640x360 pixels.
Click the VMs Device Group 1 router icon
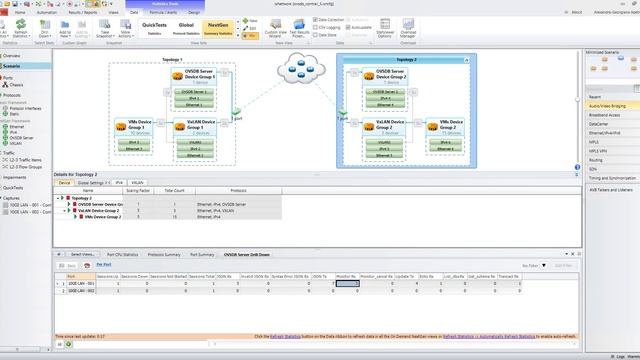121,127
